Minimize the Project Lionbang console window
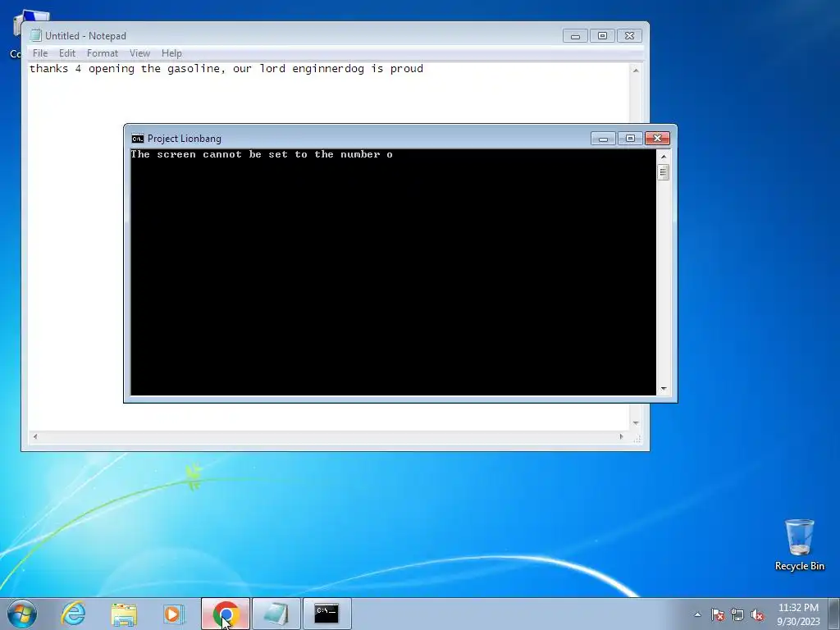The height and width of the screenshot is (630, 840). click(603, 139)
